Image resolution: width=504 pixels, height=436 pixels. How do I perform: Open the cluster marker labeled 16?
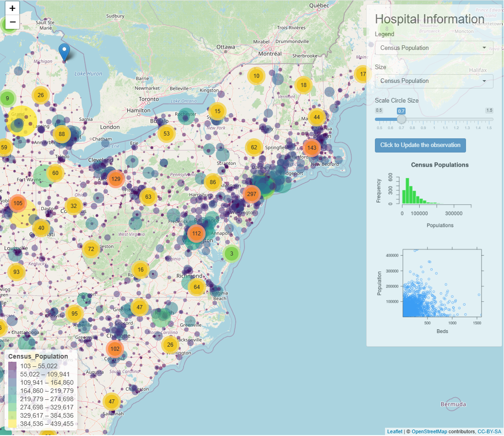[x=141, y=269]
